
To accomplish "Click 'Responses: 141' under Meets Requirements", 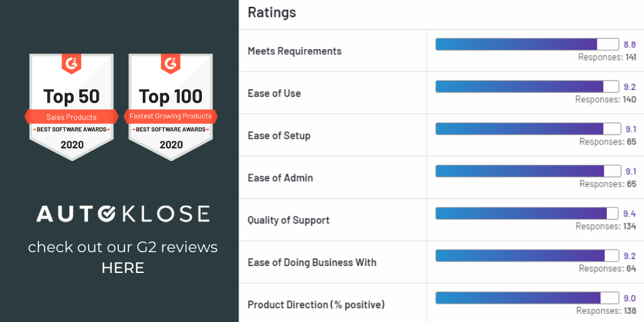I will pyautogui.click(x=607, y=57).
